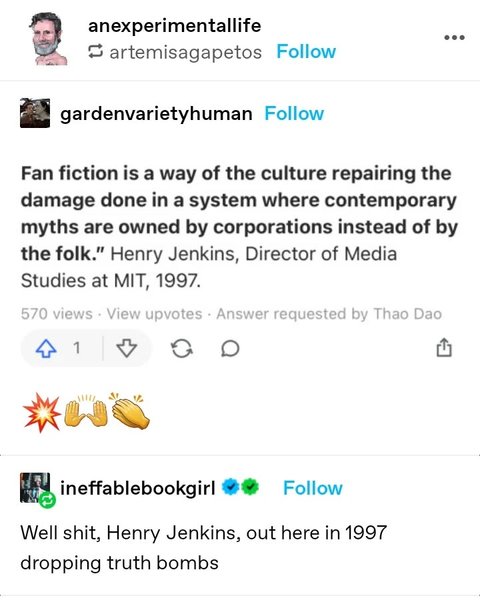This screenshot has height=600, width=480.
Task: Open the gardenvarietyhuman avatar thumbnail
Action: (x=35, y=113)
